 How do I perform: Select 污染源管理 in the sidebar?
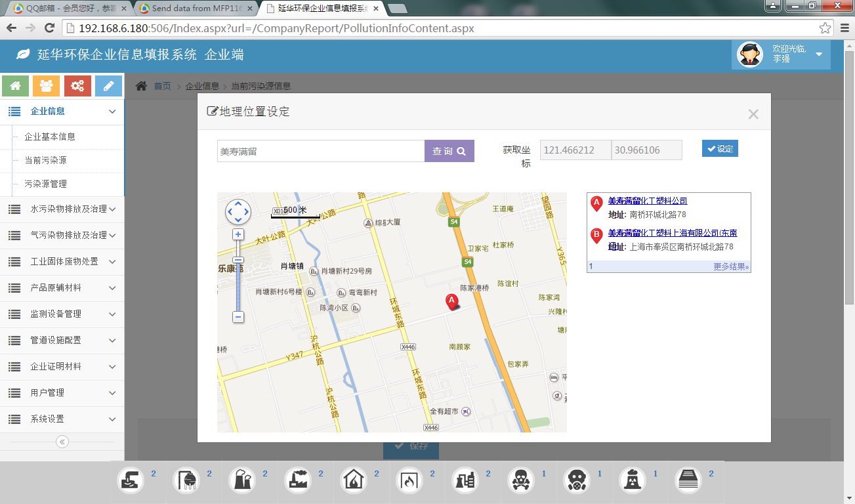[45, 184]
